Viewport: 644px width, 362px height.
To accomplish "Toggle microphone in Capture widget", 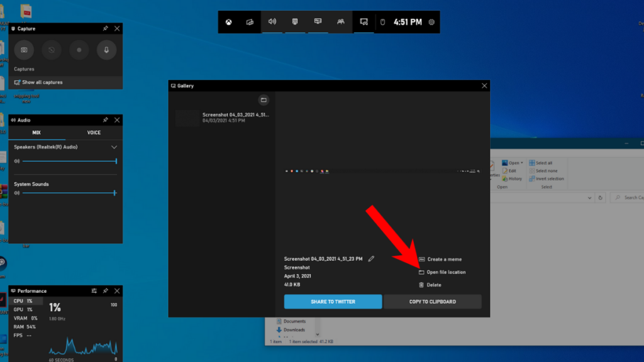I will [106, 50].
